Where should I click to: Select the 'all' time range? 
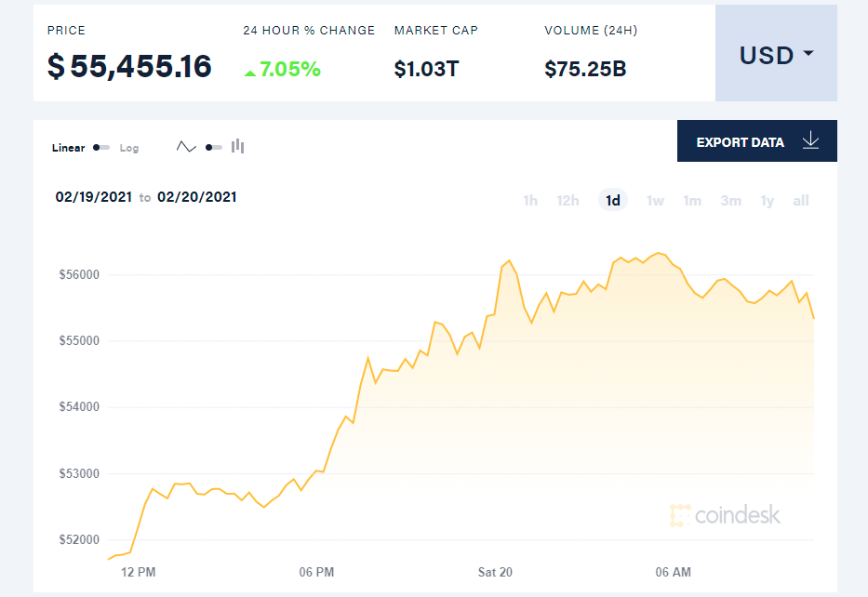coord(800,201)
